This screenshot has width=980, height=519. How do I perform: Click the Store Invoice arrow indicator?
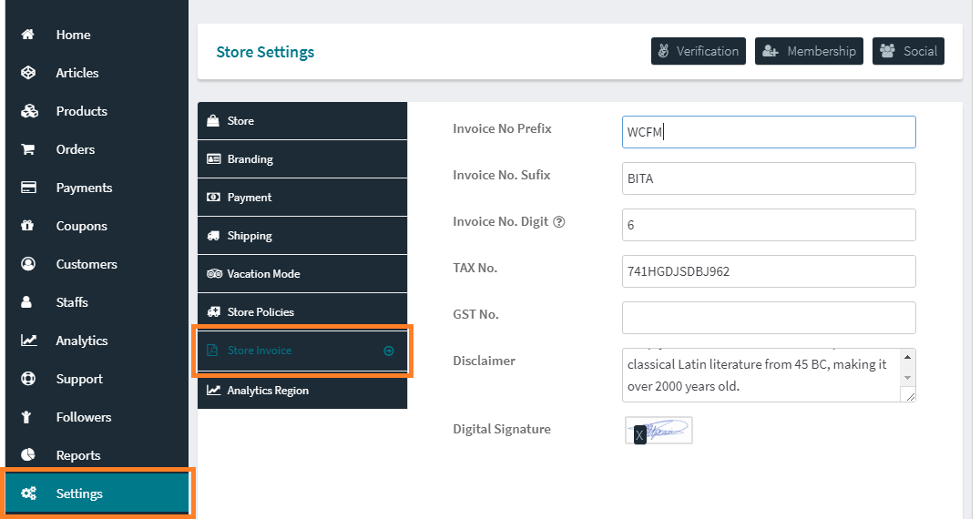click(389, 351)
